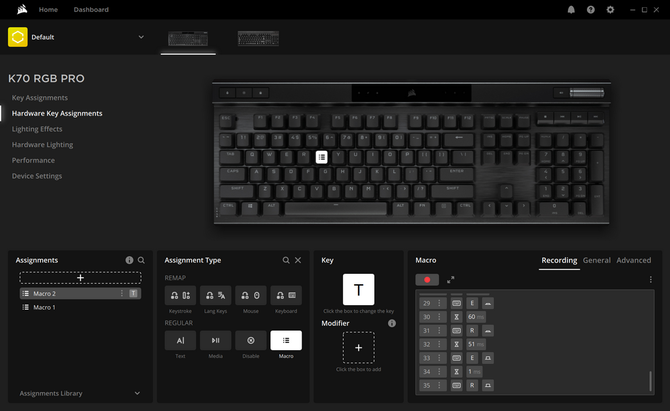
Task: Open the Dashboard menu
Action: [91, 9]
